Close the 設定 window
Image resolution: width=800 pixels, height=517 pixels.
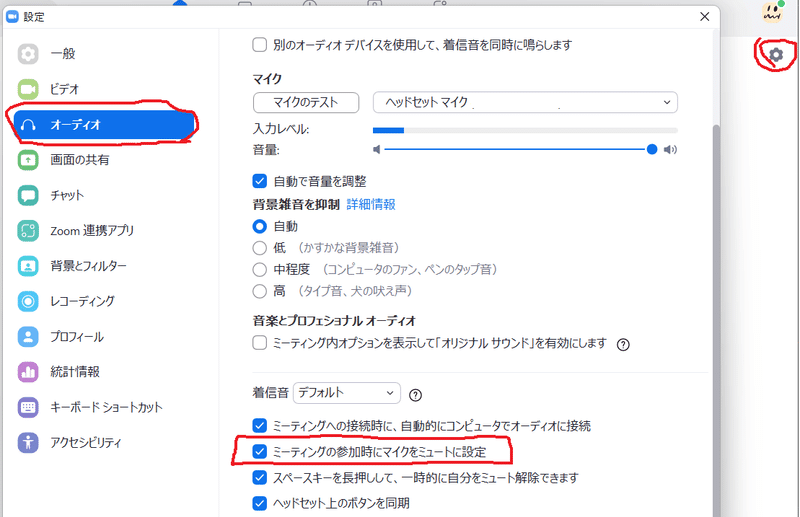coord(705,17)
